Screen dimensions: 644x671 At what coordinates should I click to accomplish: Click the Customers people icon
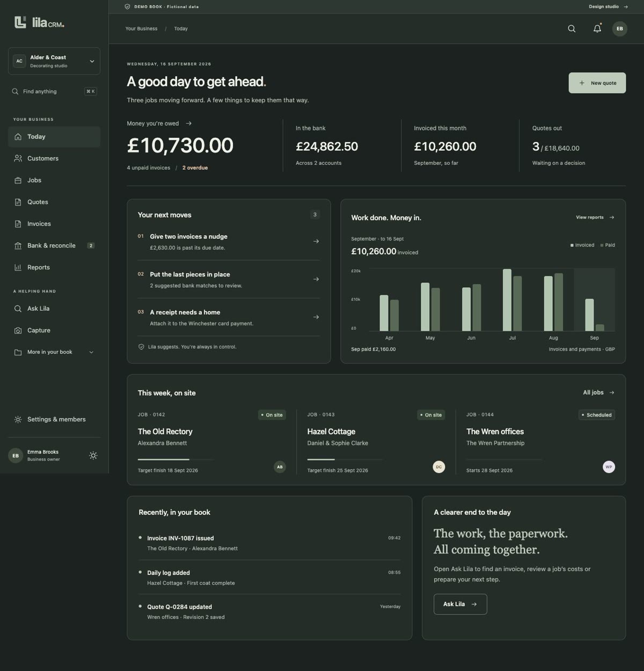[x=18, y=158]
